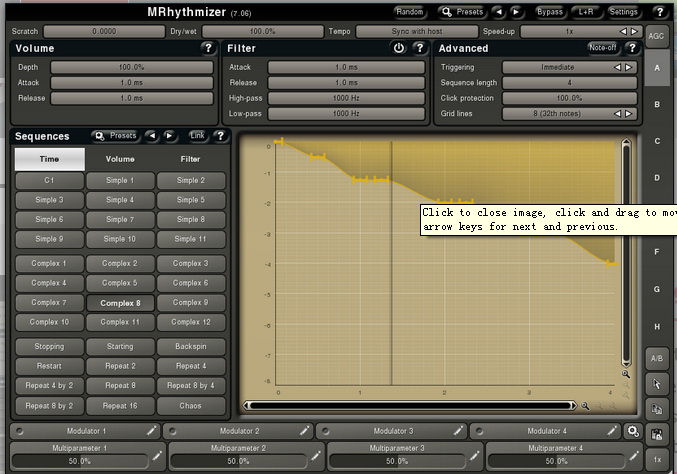Select preset slot B

pyautogui.click(x=657, y=104)
